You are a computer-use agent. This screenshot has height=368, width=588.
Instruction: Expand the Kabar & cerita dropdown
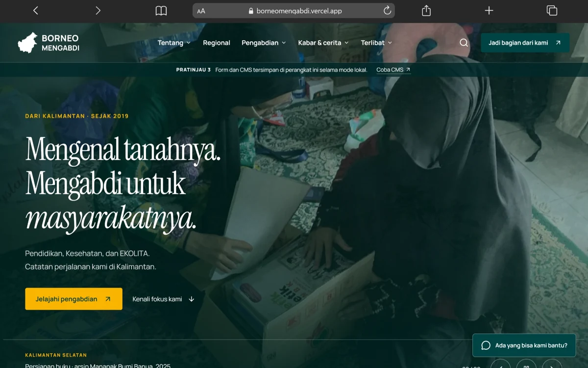[x=323, y=43]
